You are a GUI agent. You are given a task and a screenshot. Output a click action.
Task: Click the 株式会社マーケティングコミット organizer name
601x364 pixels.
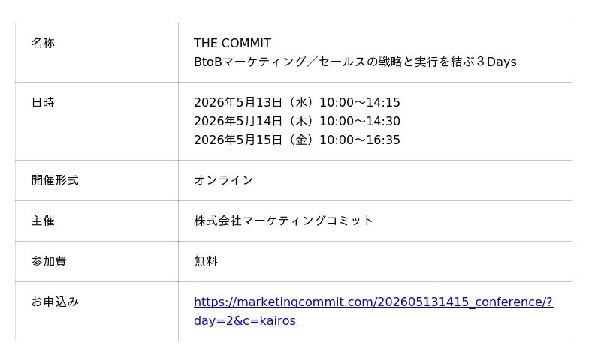pyautogui.click(x=283, y=221)
